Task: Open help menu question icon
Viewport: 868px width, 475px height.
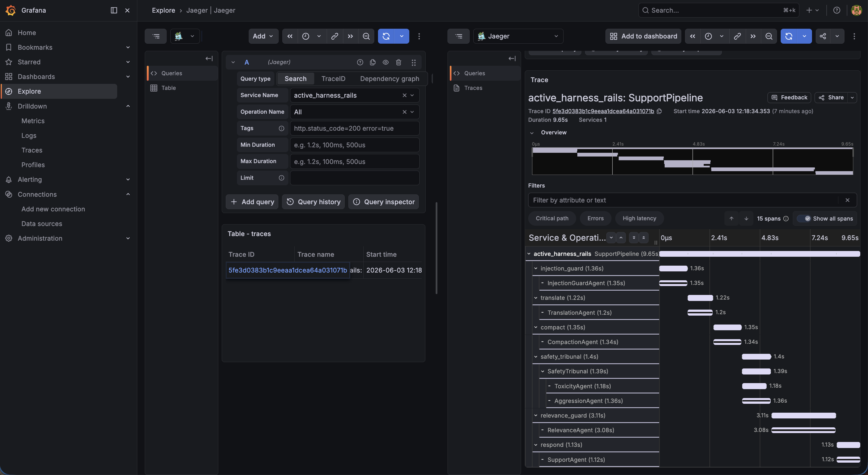Action: pos(837,10)
